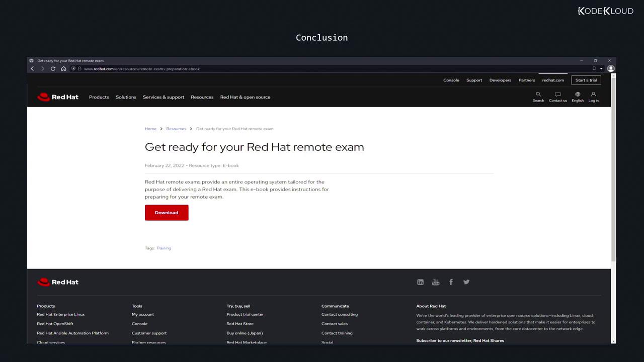The image size is (644, 362).
Task: Open the Console link in footer Tools
Action: pyautogui.click(x=140, y=324)
